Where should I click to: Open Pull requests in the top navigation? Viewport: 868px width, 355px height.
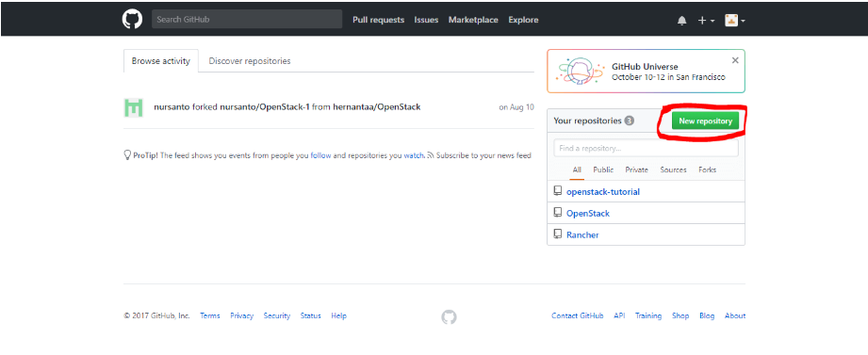[x=378, y=20]
